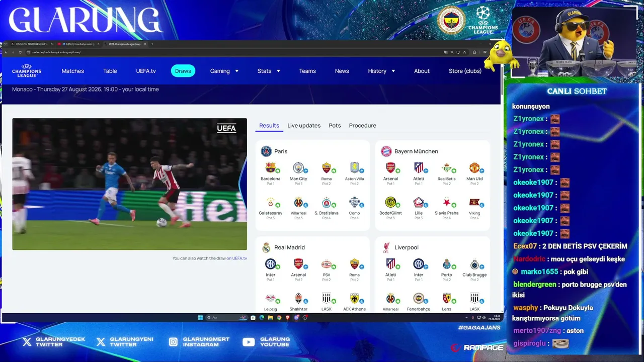Image resolution: width=644 pixels, height=362 pixels.
Task: Select the Results tab
Action: coord(269,126)
